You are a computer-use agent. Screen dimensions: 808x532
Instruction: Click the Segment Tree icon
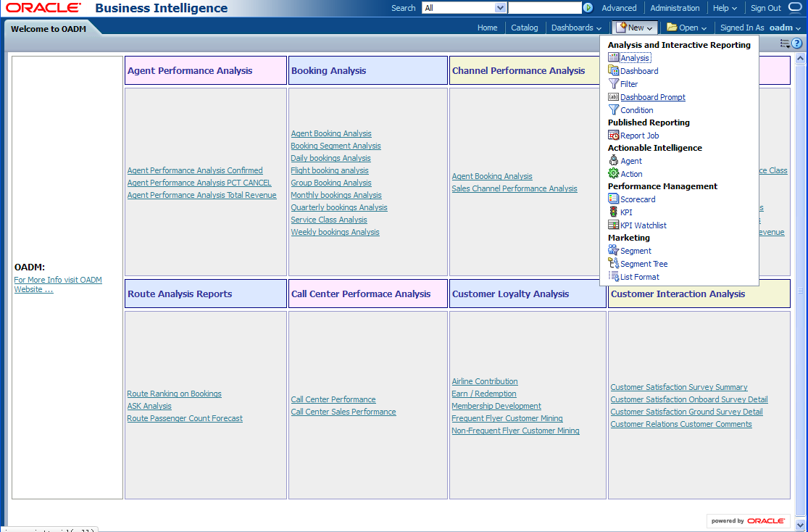point(613,264)
